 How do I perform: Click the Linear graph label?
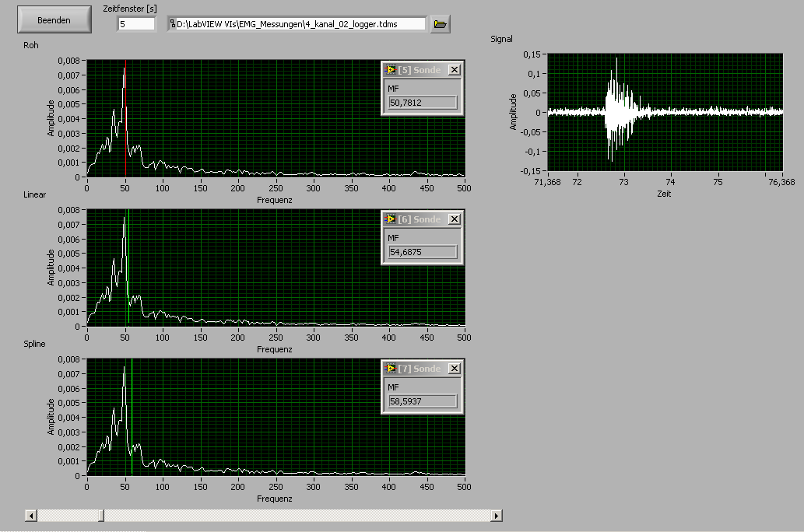(34, 194)
